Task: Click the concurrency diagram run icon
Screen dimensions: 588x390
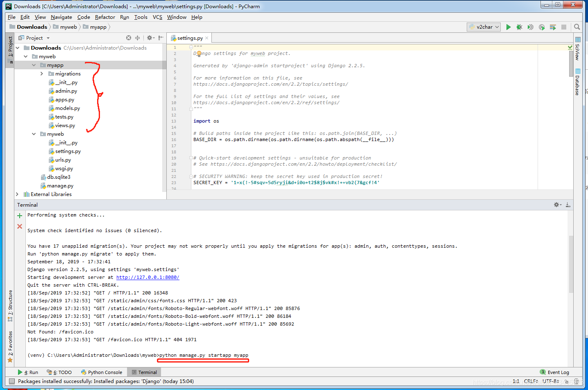Action: pos(553,27)
